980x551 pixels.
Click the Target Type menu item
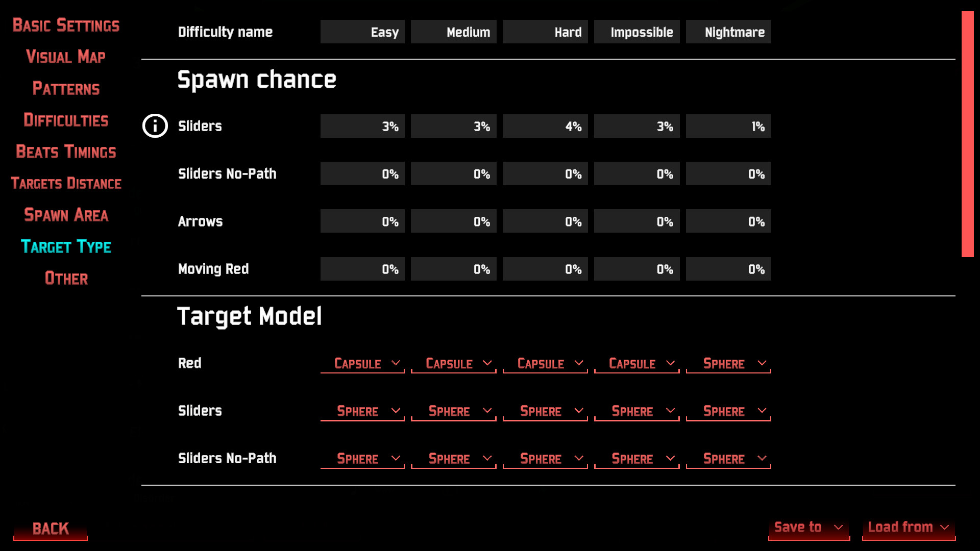tap(65, 246)
